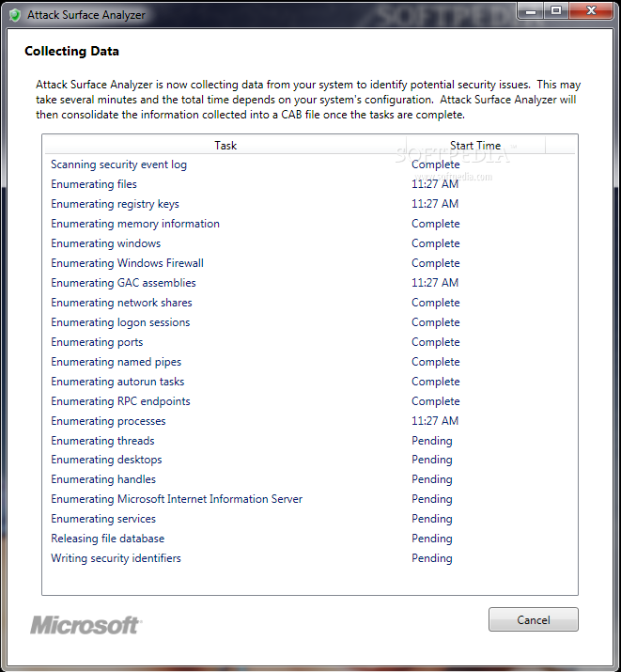Click 11:27 AM start time for Enumerating files
Viewport: 621px width, 672px height.
pos(435,184)
